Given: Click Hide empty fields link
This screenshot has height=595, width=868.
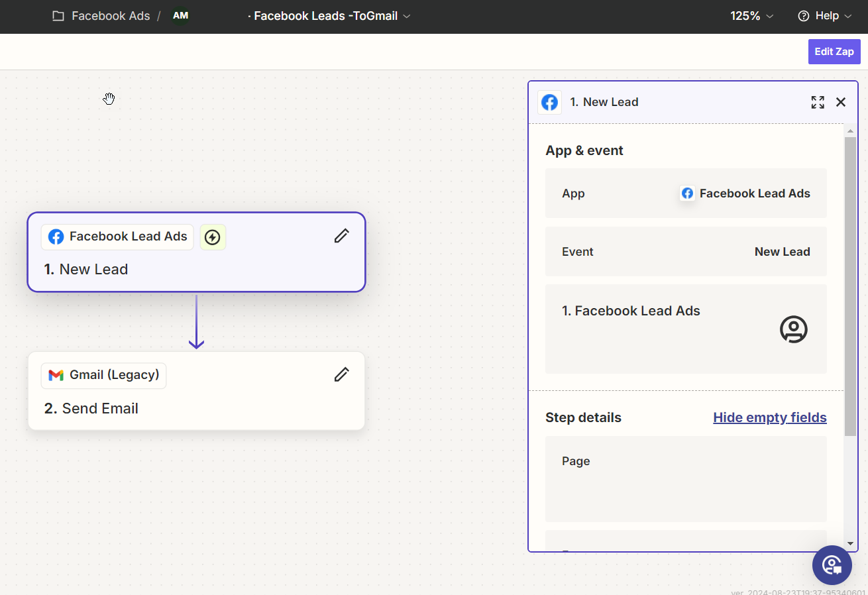Looking at the screenshot, I should [x=770, y=417].
